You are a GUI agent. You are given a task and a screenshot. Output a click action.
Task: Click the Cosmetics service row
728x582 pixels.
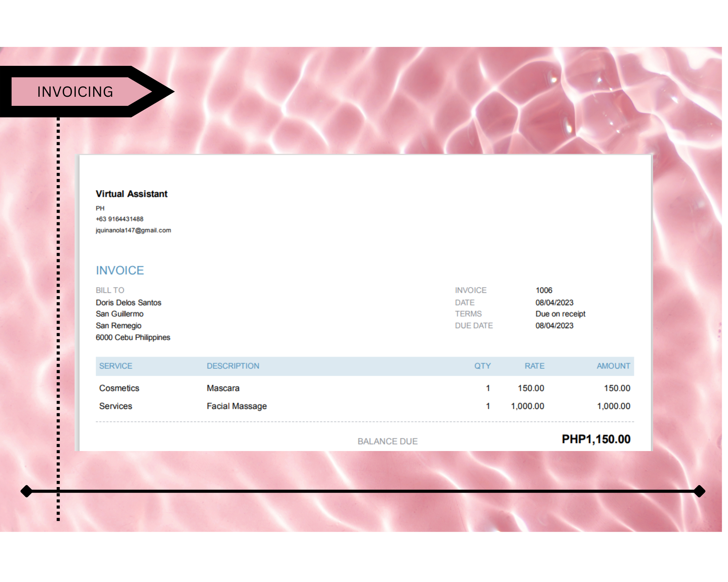click(119, 388)
